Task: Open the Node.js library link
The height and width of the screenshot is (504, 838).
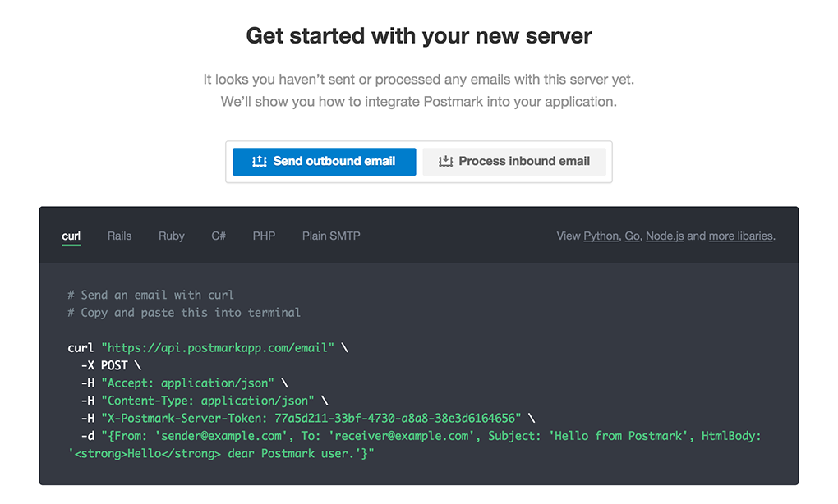Action: [667, 236]
